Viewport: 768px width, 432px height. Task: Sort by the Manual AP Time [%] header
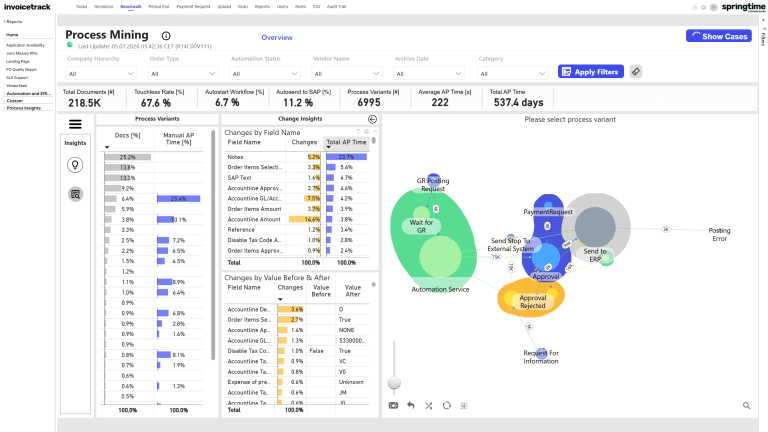[178, 139]
